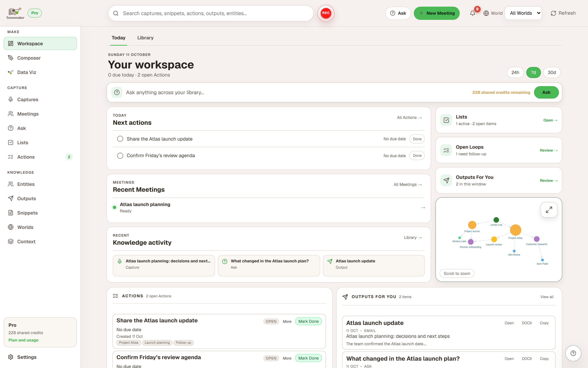This screenshot has height=368, width=588.
Task: Switch to the Today tab
Action: tap(119, 38)
